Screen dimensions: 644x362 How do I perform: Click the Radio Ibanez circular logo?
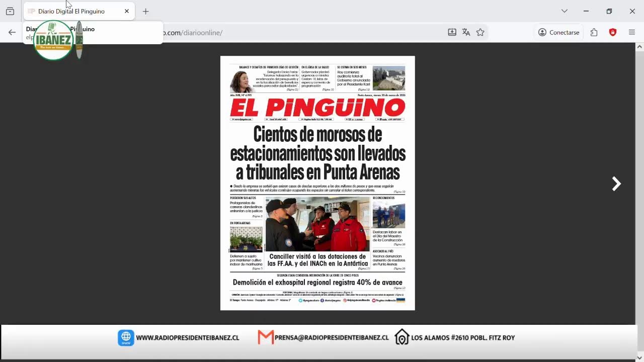pos(53,40)
